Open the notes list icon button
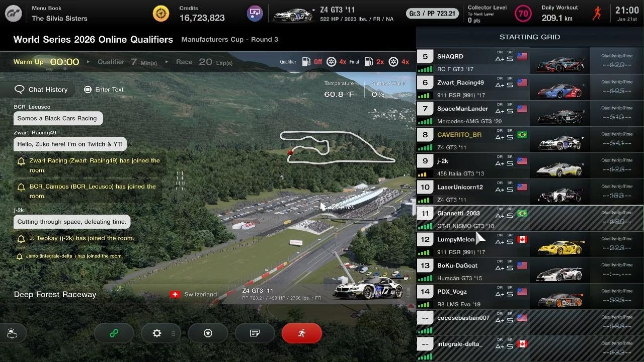Image resolution: width=644 pixels, height=362 pixels. point(255,333)
